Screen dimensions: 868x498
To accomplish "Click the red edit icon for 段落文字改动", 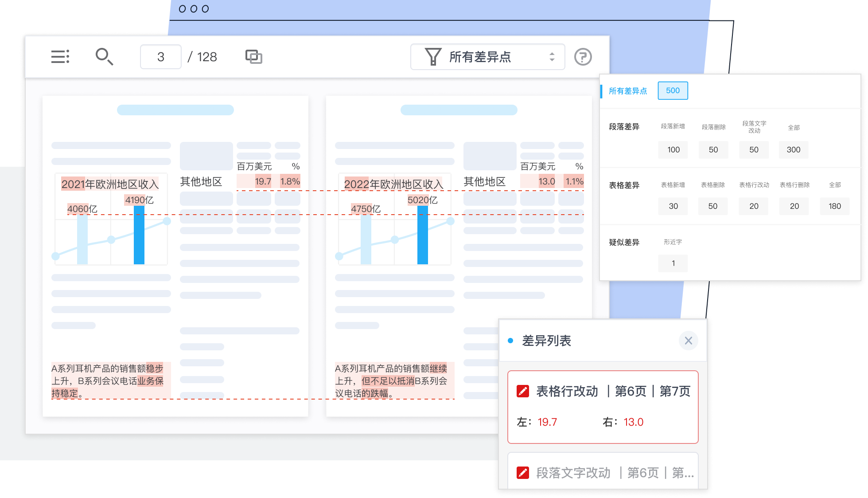I will [x=523, y=473].
